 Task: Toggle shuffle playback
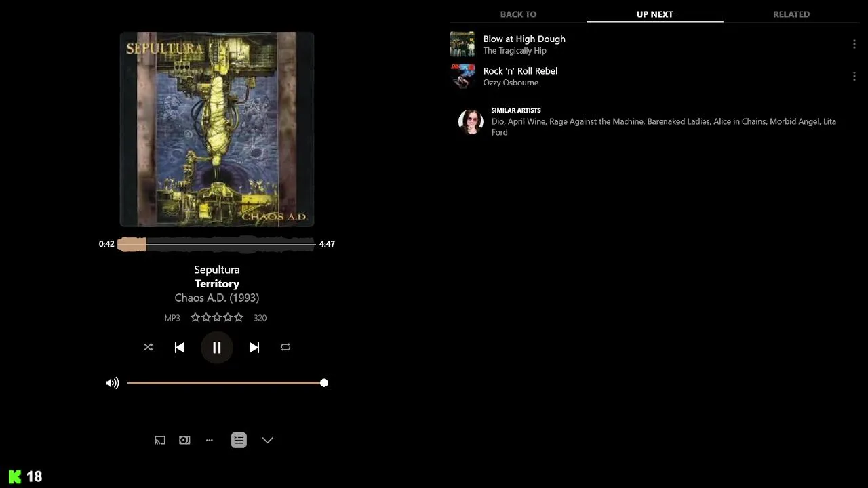[x=149, y=347]
